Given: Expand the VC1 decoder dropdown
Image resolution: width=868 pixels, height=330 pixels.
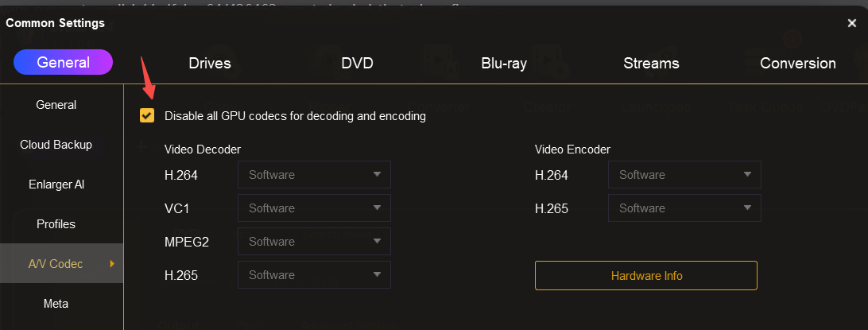Looking at the screenshot, I should (314, 208).
